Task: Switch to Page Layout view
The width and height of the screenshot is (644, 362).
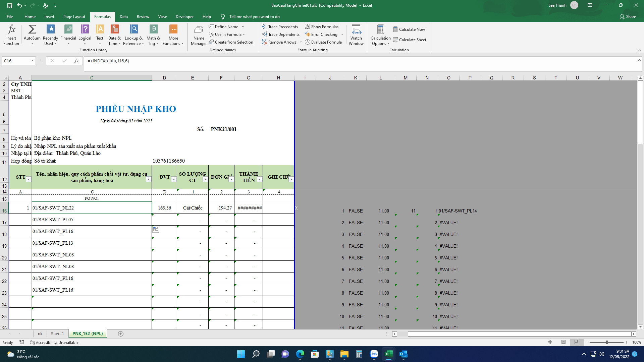Action: click(563, 342)
